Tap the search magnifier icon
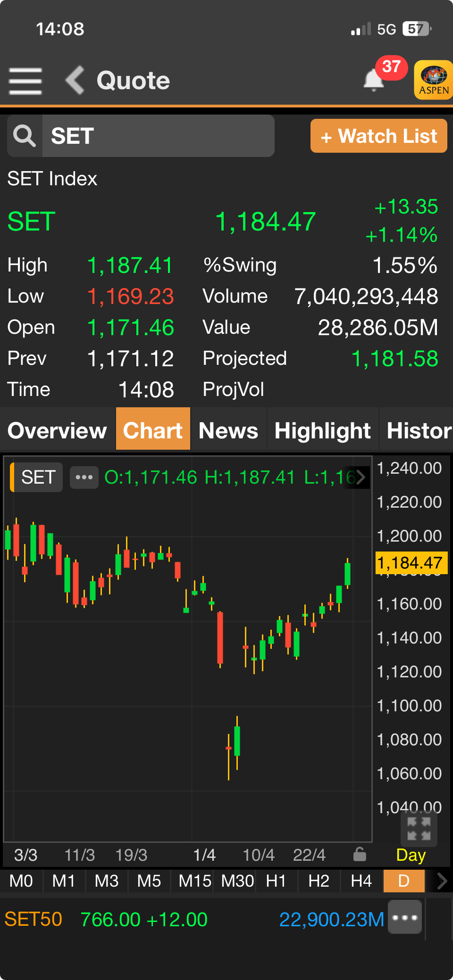453x980 pixels. [x=25, y=136]
